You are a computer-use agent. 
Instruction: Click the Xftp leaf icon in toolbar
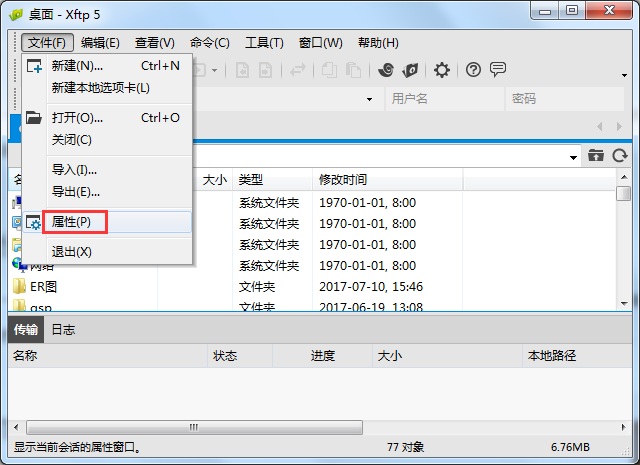pyautogui.click(x=410, y=70)
